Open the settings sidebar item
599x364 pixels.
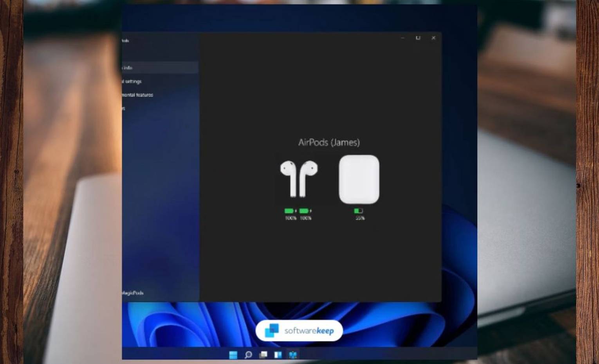coord(160,81)
